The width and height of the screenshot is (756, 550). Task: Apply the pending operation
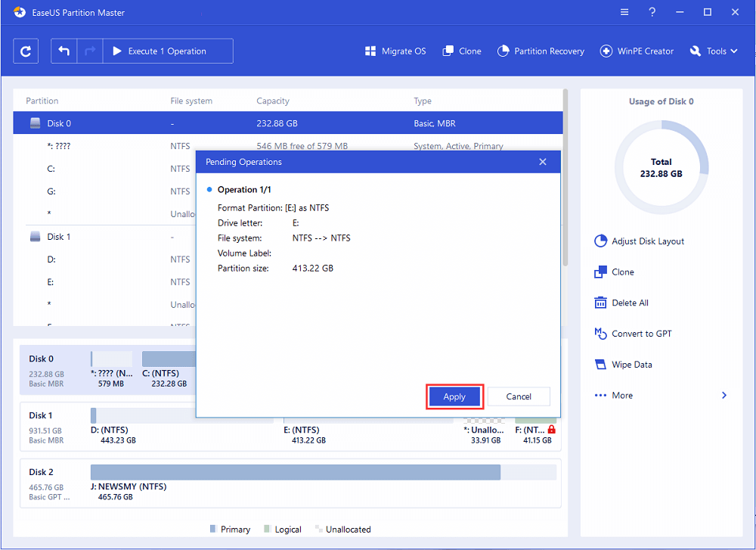coord(454,396)
